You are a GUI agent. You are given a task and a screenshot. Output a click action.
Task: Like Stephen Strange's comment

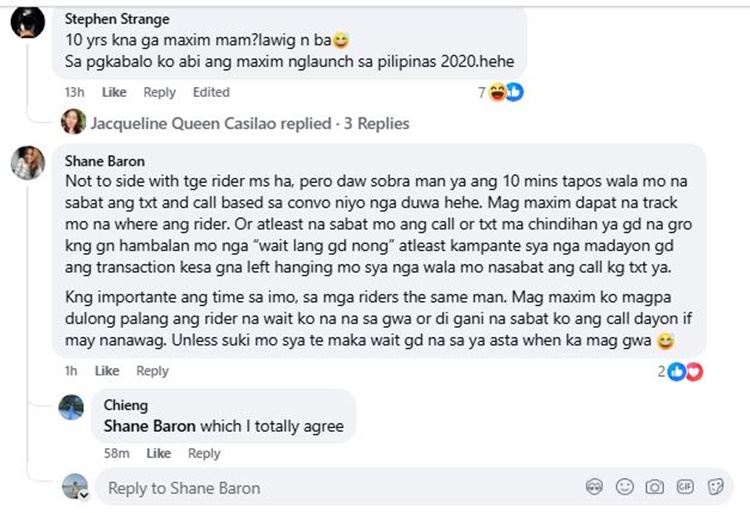pyautogui.click(x=114, y=92)
